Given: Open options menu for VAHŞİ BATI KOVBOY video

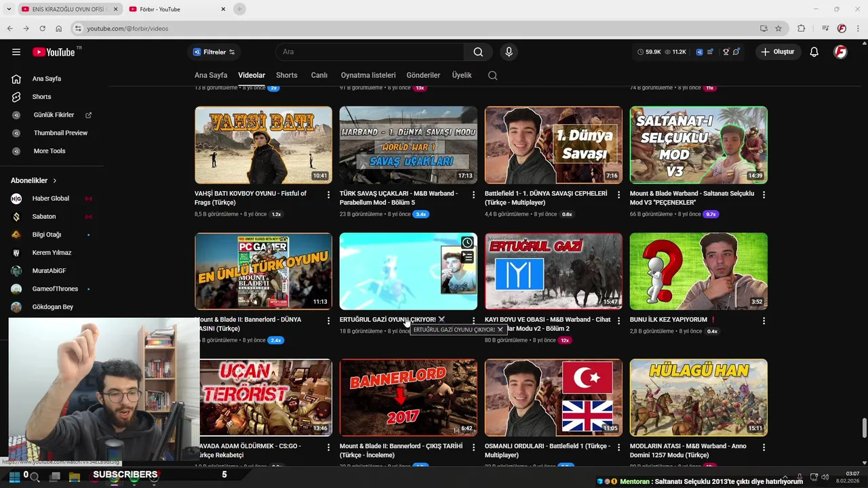Looking at the screenshot, I should point(329,195).
